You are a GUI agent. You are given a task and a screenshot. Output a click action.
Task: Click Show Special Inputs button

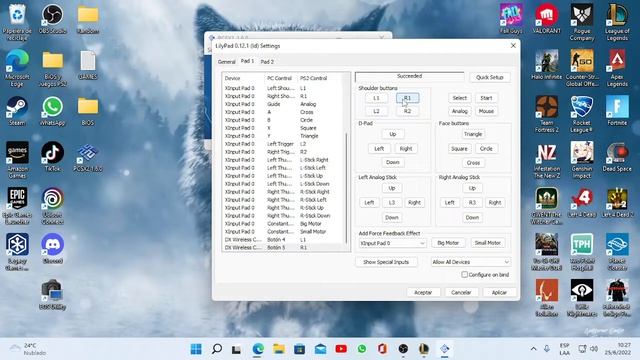coord(386,262)
